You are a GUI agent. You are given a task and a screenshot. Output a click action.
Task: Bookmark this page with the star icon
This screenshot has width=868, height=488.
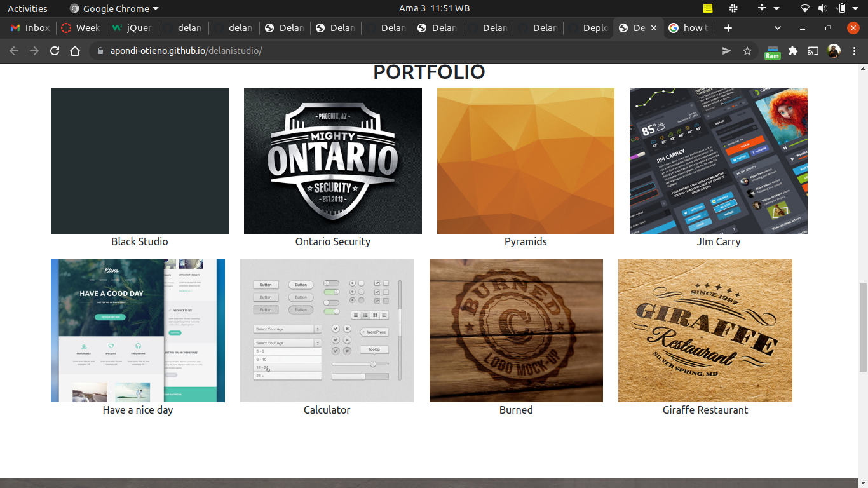click(x=747, y=51)
